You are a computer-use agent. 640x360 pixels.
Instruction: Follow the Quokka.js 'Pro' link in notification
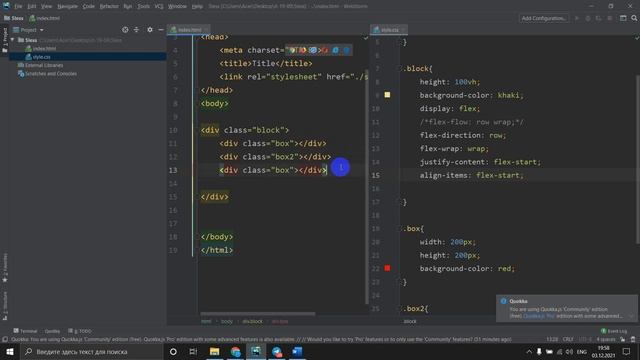[x=539, y=316]
